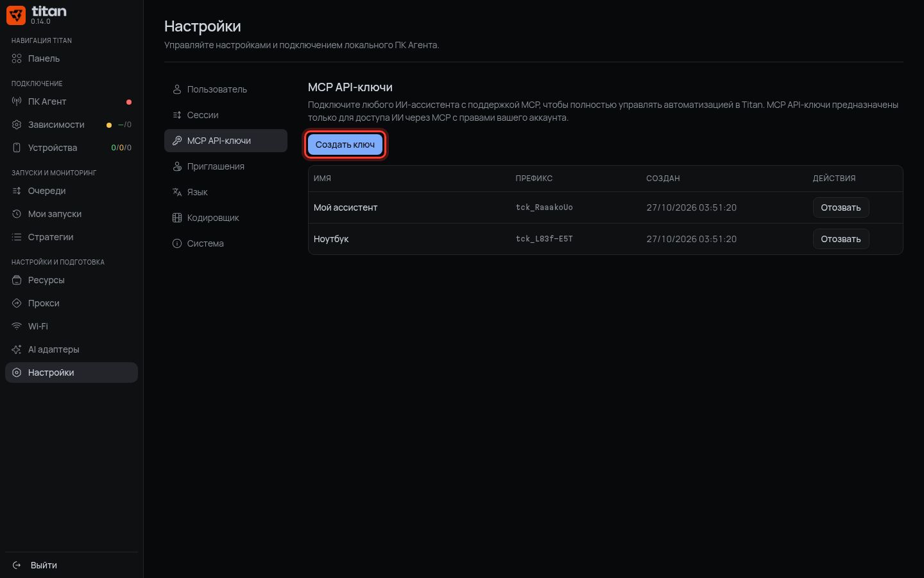This screenshot has width=924, height=578.
Task: Click the Ноутбук row creation date
Action: (691, 239)
